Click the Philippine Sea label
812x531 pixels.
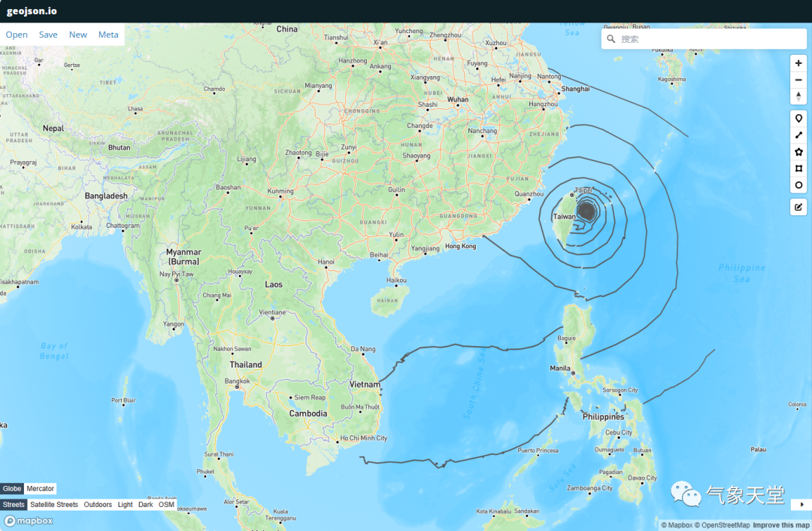[x=741, y=273]
